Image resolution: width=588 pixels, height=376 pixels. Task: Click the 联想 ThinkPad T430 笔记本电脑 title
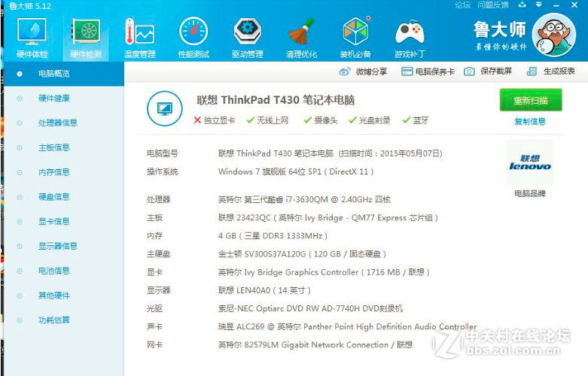[276, 100]
